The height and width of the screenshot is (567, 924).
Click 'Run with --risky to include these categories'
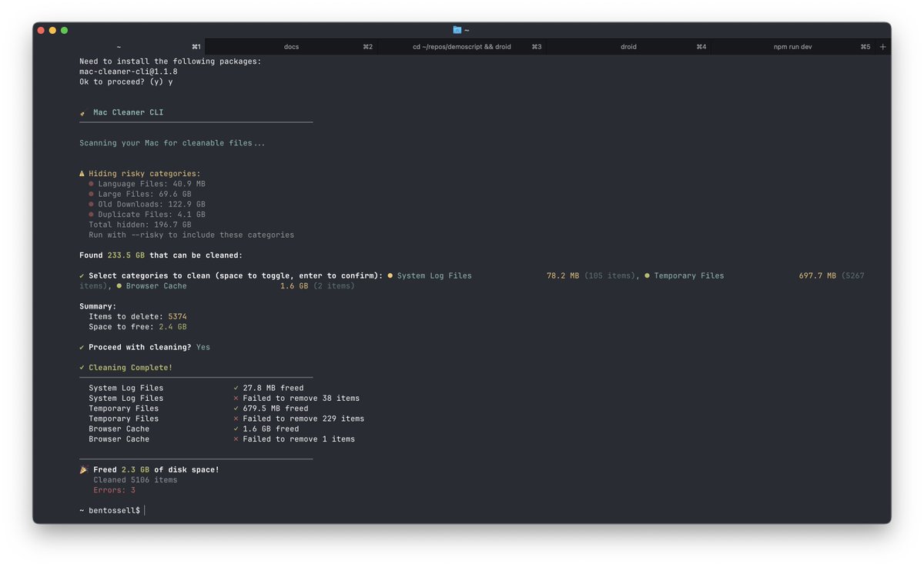[192, 235]
